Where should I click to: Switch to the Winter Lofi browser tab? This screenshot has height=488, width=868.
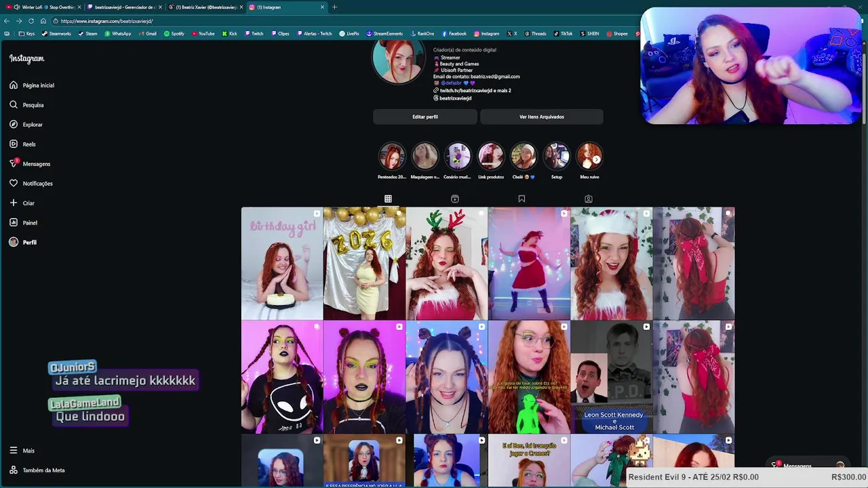pyautogui.click(x=43, y=7)
